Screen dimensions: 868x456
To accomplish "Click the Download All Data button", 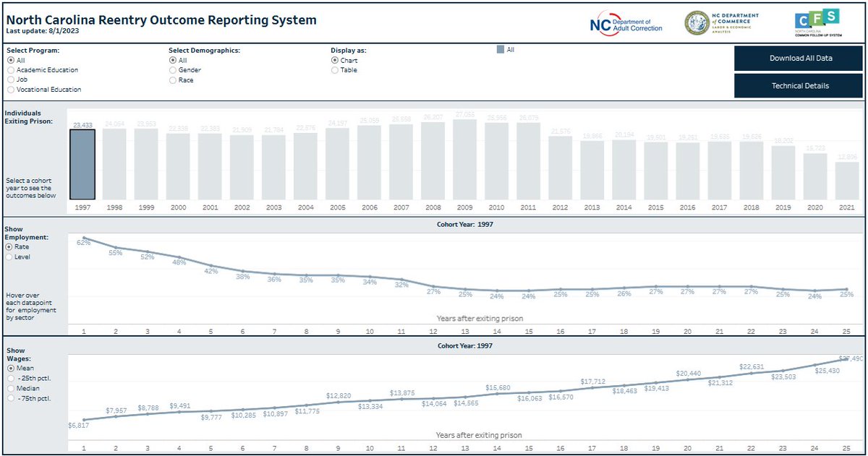I will point(799,59).
